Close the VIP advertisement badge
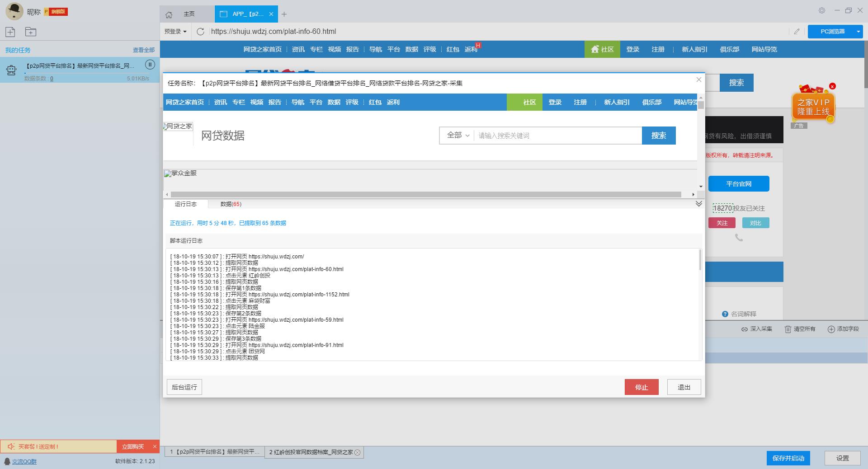 point(832,86)
